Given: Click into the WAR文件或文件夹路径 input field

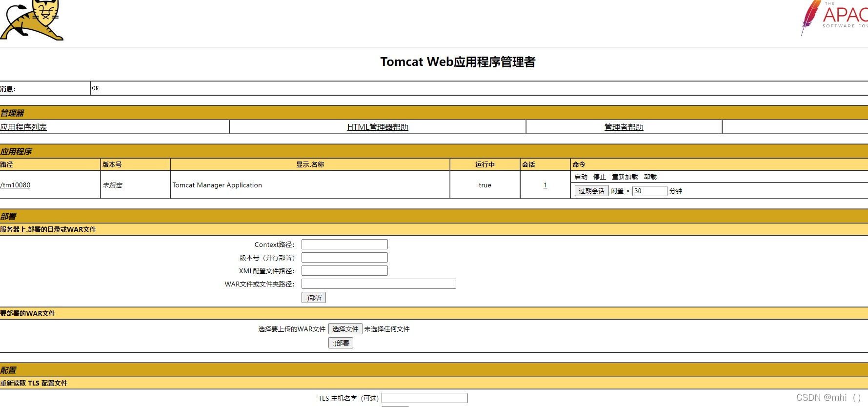Looking at the screenshot, I should (379, 284).
